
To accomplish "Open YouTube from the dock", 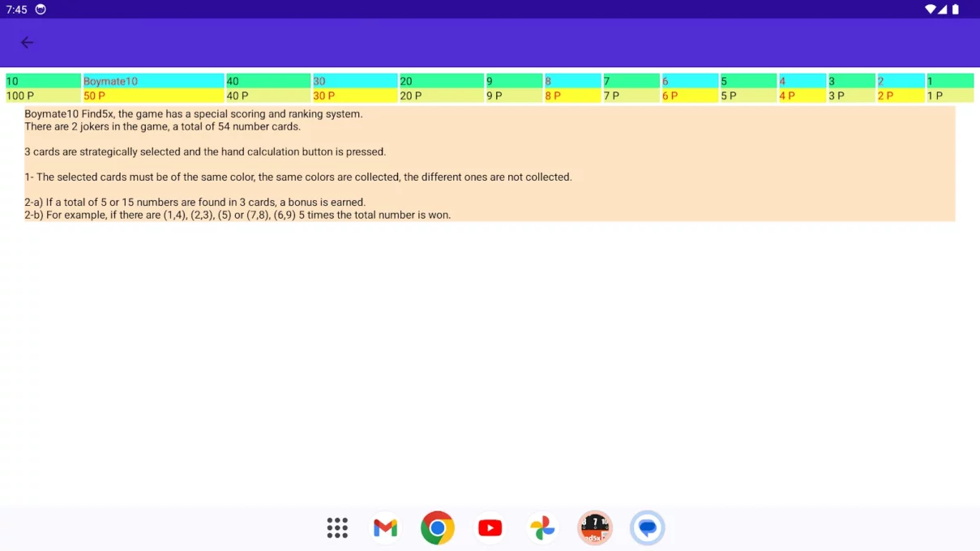I will (490, 528).
